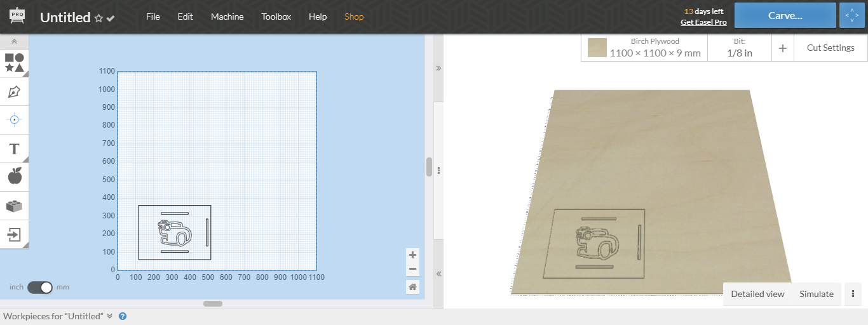Open the Import tool

[14, 234]
